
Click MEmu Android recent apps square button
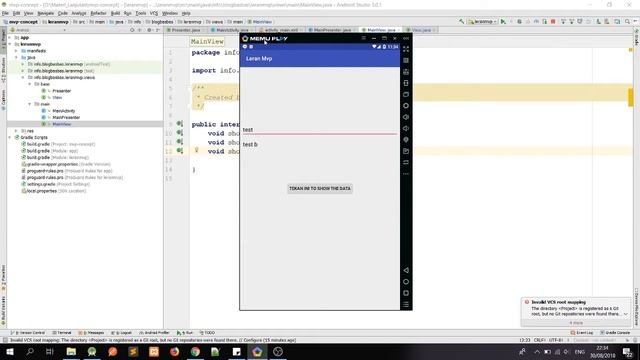click(x=406, y=293)
